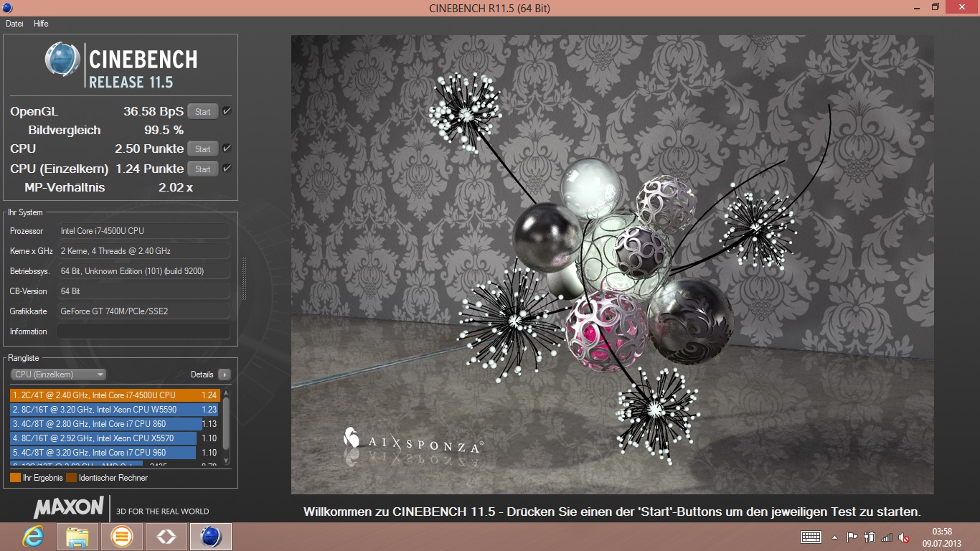Open the Datei menu
Viewport: 980px width, 551px height.
pyautogui.click(x=14, y=24)
